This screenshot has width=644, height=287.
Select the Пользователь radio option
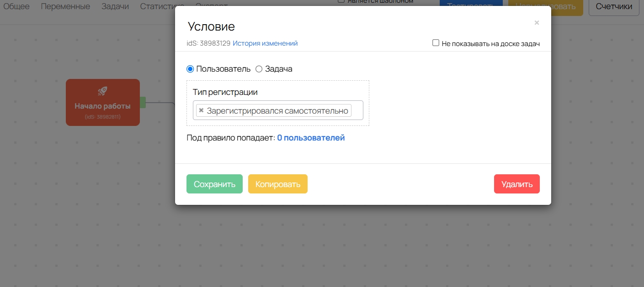191,69
